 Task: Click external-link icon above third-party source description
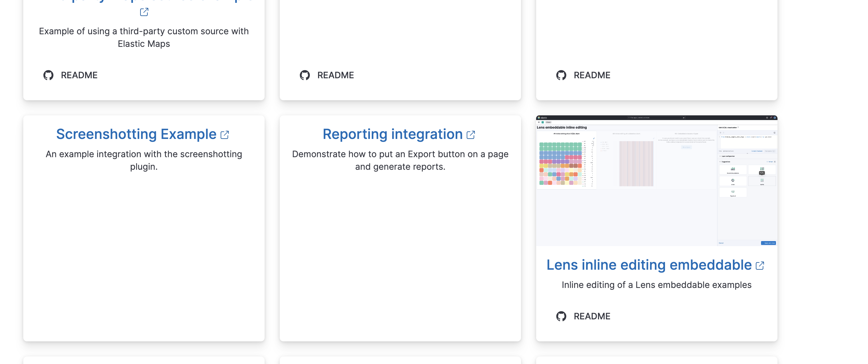(x=144, y=12)
